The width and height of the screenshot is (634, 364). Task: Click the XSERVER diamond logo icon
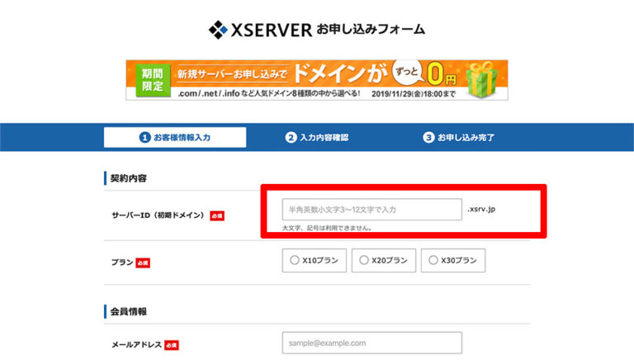point(218,30)
